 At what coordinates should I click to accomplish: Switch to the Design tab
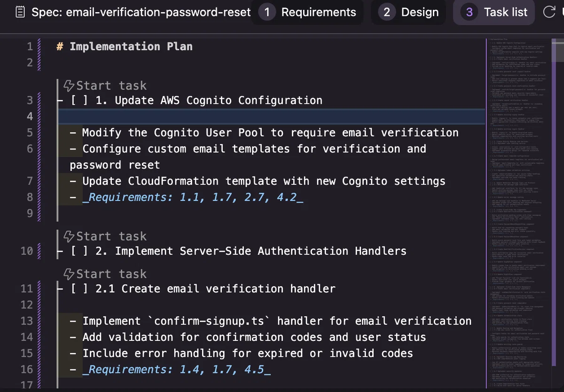tap(409, 12)
